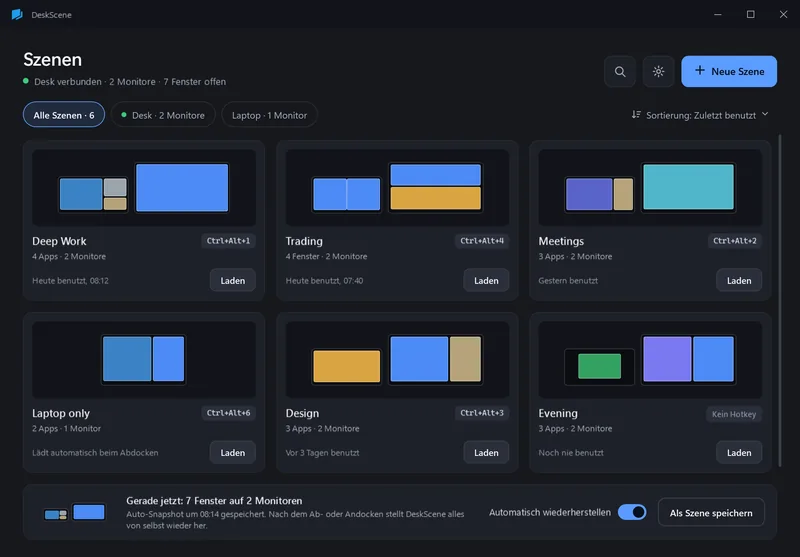Click the Design scene title
The height and width of the screenshot is (557, 800).
coord(302,413)
